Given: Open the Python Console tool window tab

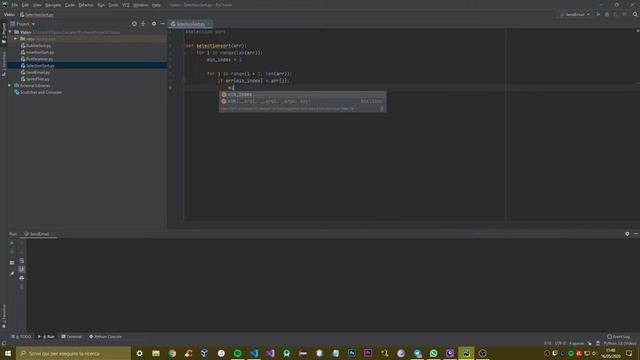Looking at the screenshot, I should 105,337.
